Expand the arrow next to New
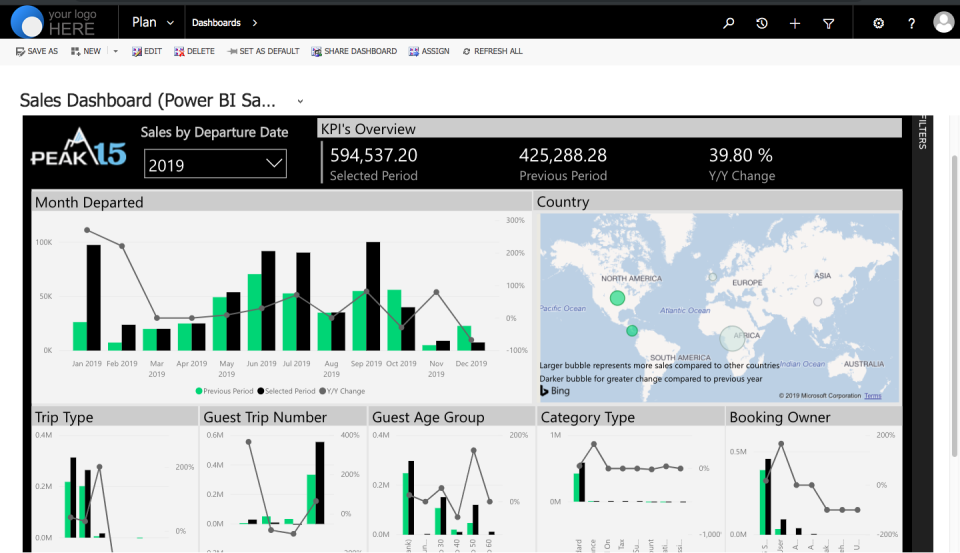Screen dimensions: 960x553 115,51
